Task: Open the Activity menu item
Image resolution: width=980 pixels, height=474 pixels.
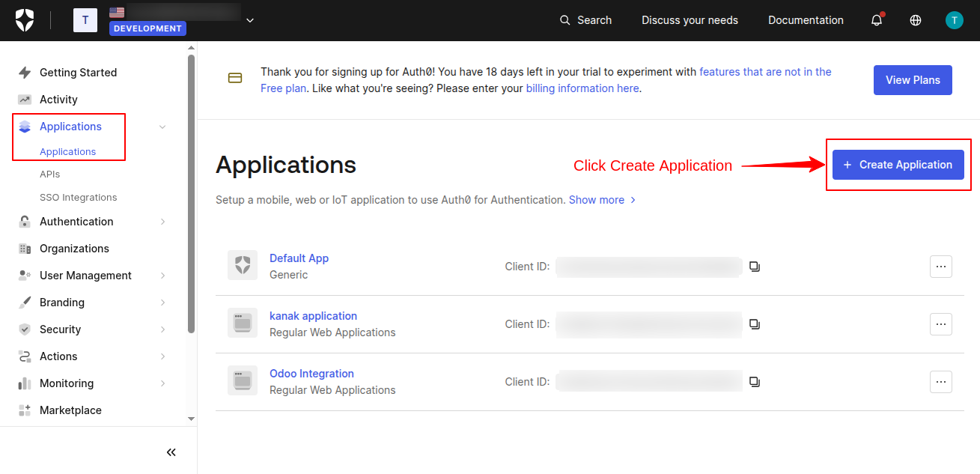Action: point(58,100)
